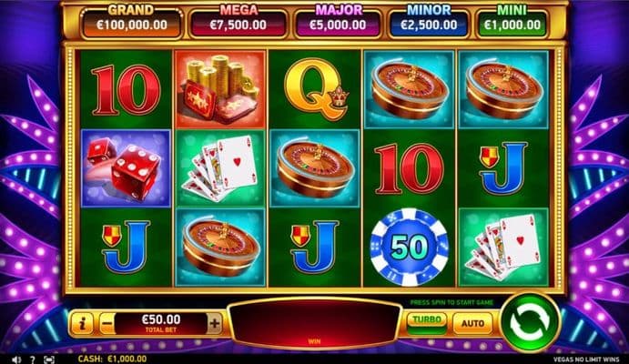Spin the reels with the green button
Viewport: 629px width, 364px height.
(x=531, y=323)
